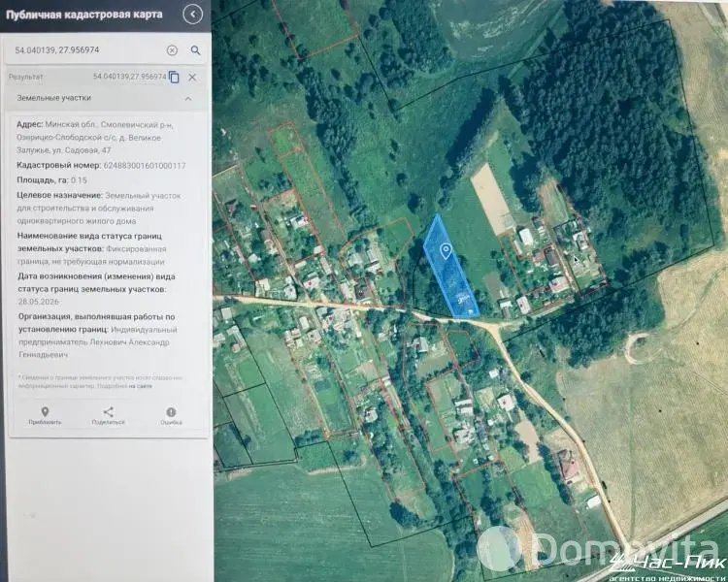Click the Адрес label text
The width and height of the screenshot is (728, 582).
pos(30,125)
